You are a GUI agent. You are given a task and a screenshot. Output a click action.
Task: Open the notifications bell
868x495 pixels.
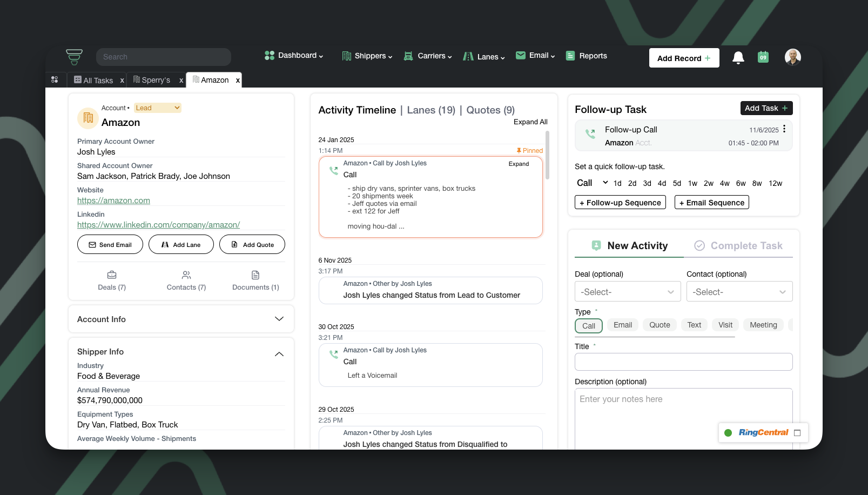[x=738, y=57]
